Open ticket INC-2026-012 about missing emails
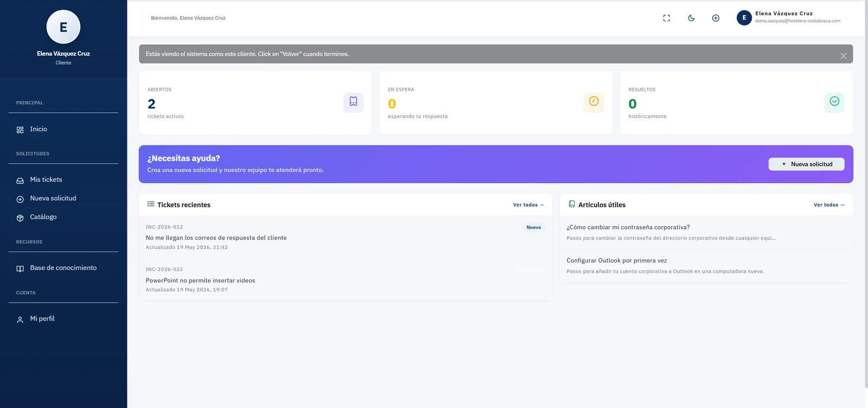 pyautogui.click(x=345, y=237)
